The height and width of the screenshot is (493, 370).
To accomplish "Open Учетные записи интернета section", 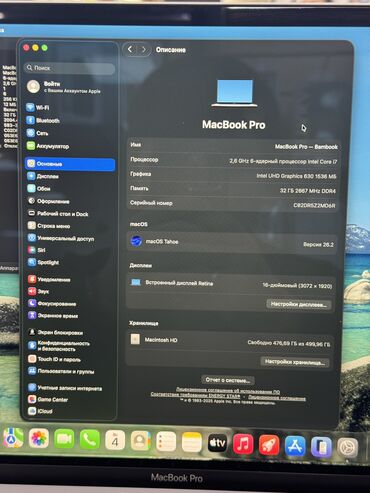I will pos(65,388).
